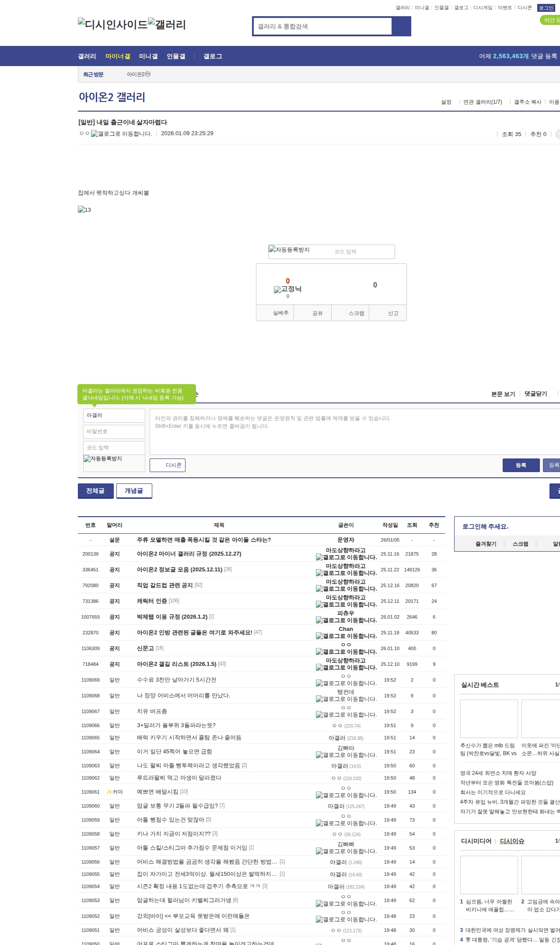This screenshot has width=560, height=945.
Task: Select 미니갤 in the blue navigation bar
Action: click(148, 56)
